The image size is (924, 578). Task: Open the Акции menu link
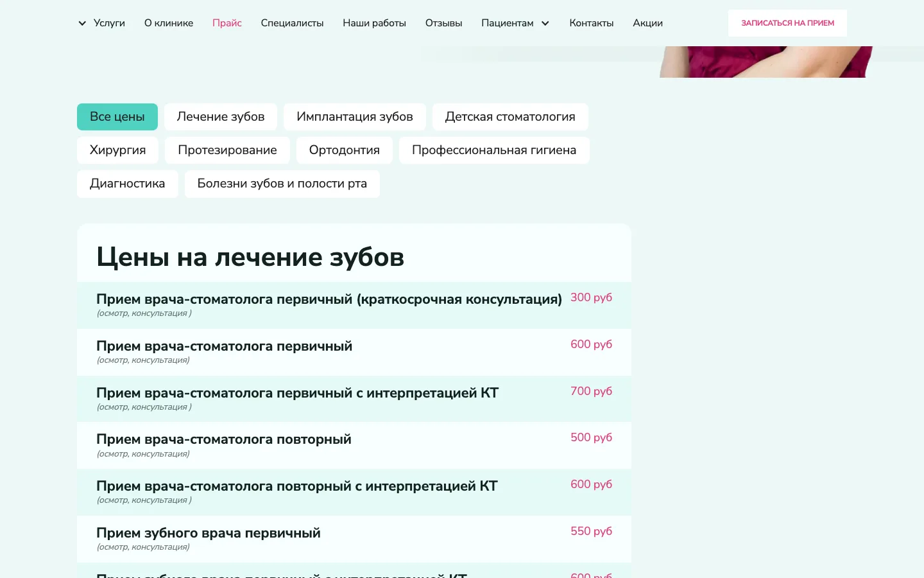647,23
